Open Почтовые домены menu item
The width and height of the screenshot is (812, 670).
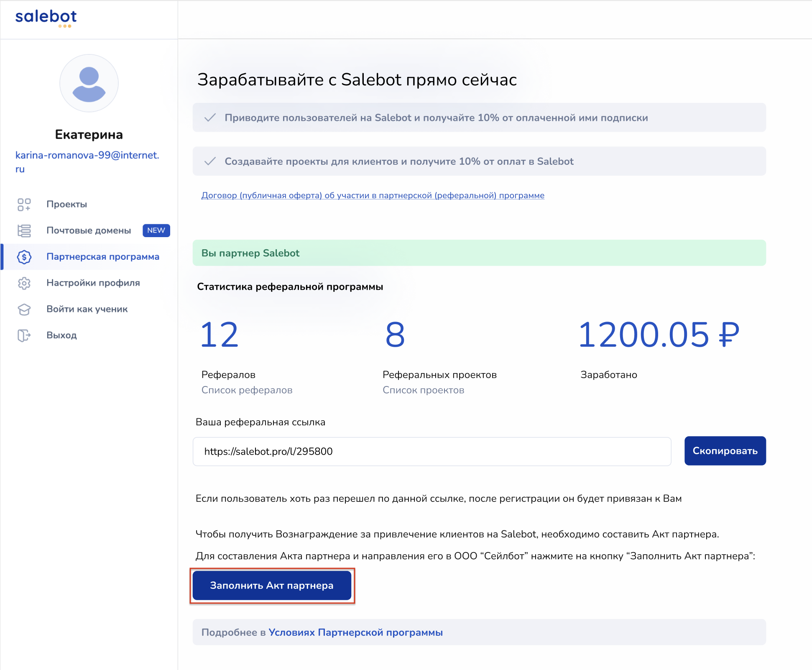(x=89, y=230)
